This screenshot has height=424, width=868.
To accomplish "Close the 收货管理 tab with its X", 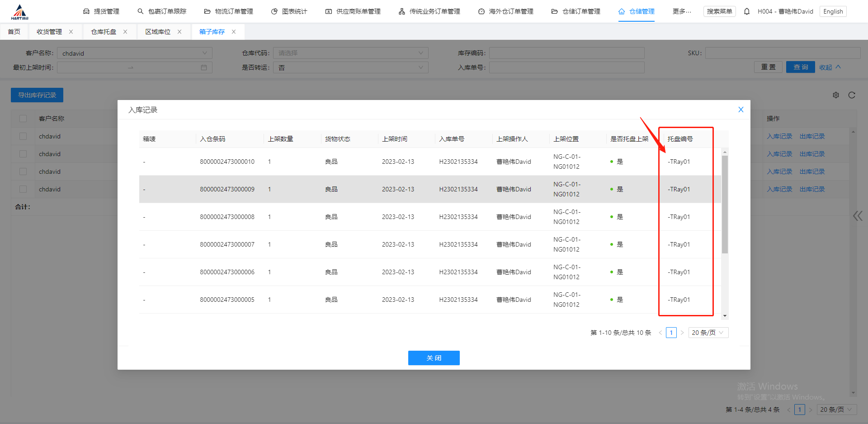I will pyautogui.click(x=71, y=32).
